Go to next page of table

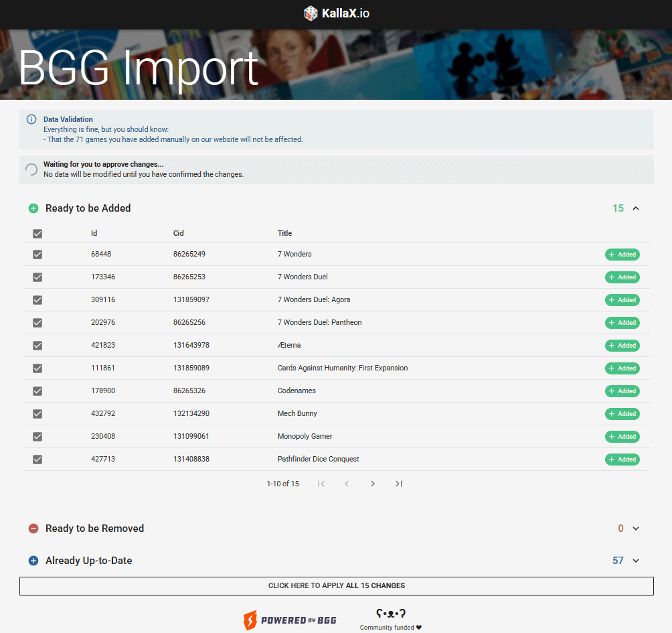coord(373,484)
